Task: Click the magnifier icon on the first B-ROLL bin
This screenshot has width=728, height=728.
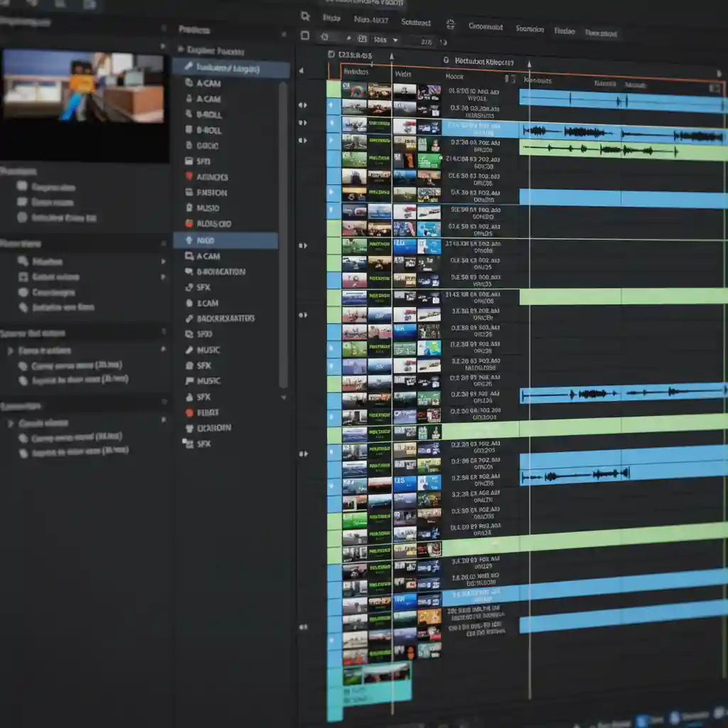Action: click(189, 114)
